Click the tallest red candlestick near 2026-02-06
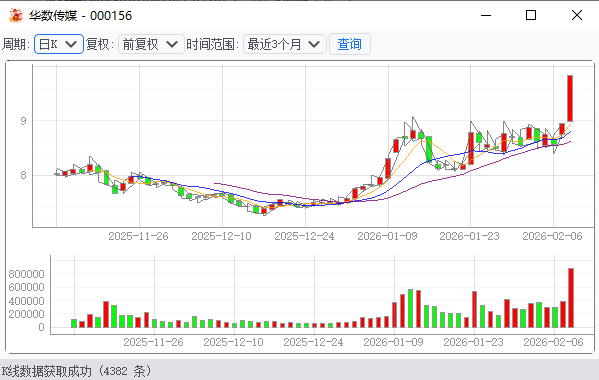 point(570,98)
